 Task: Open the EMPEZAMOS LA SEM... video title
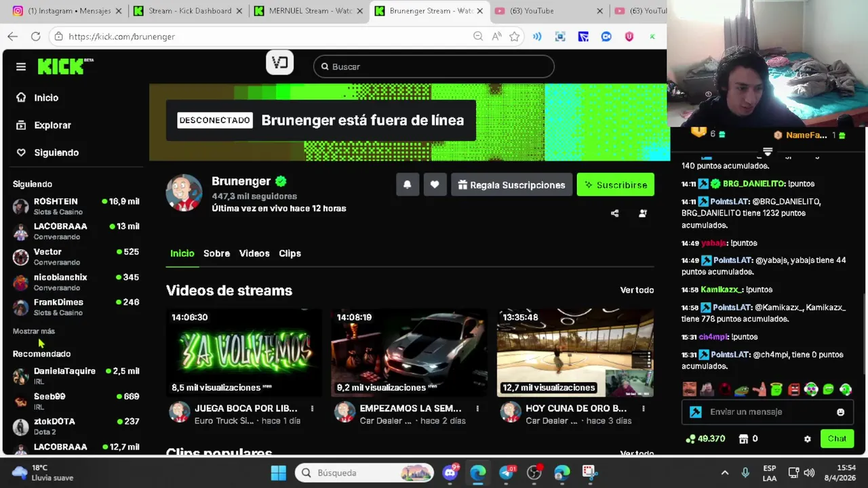point(410,409)
